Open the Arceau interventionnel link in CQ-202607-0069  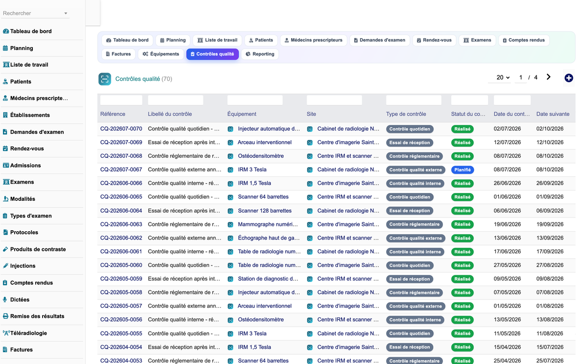pyautogui.click(x=265, y=143)
